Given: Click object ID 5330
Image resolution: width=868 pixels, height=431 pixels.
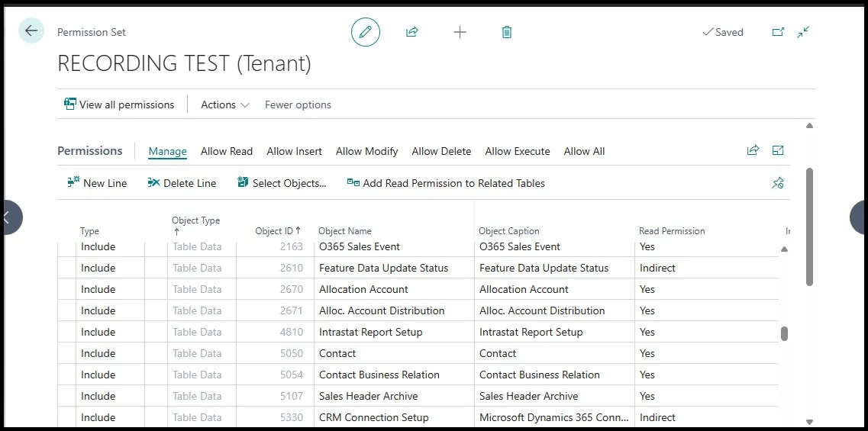Looking at the screenshot, I should tap(291, 417).
